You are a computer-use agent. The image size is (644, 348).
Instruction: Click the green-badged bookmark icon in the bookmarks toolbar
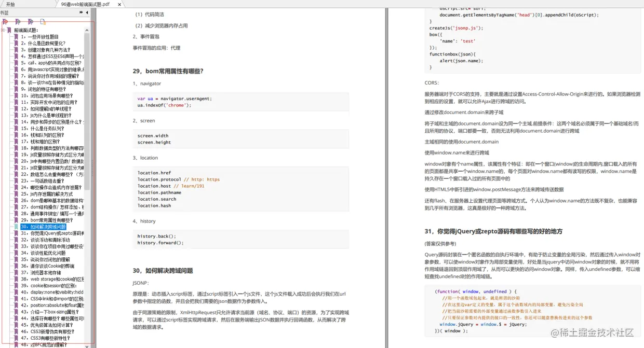18,22
